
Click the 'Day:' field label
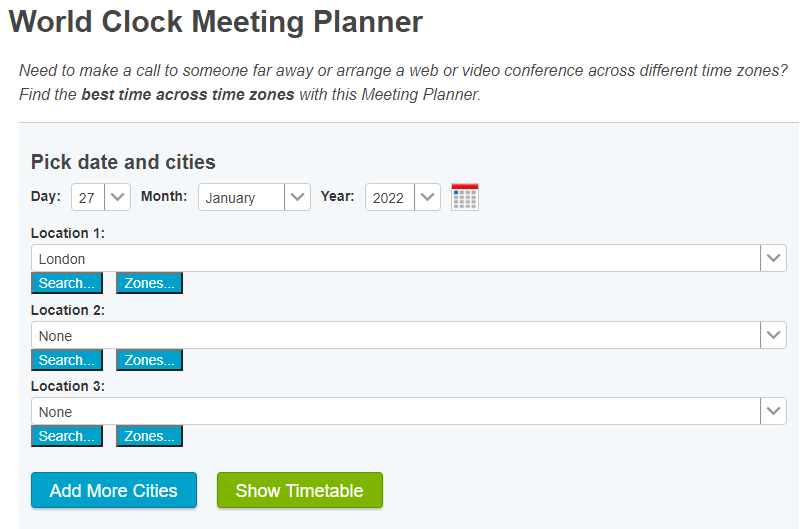pos(46,196)
